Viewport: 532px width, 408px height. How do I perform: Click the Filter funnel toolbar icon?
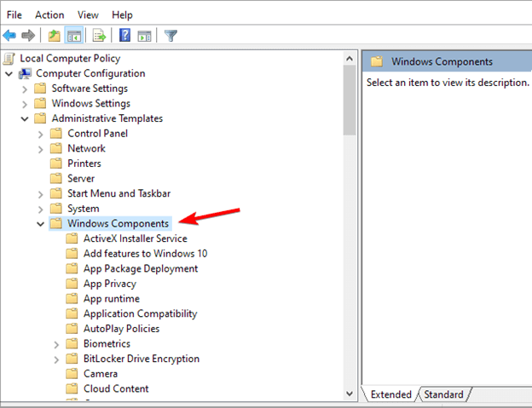tap(171, 35)
